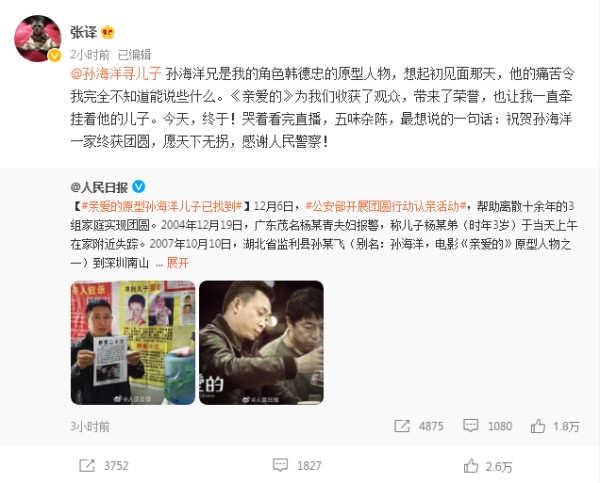Image resolution: width=600 pixels, height=483 pixels.
Task: Click the 已编辑 edited label
Action: point(135,55)
